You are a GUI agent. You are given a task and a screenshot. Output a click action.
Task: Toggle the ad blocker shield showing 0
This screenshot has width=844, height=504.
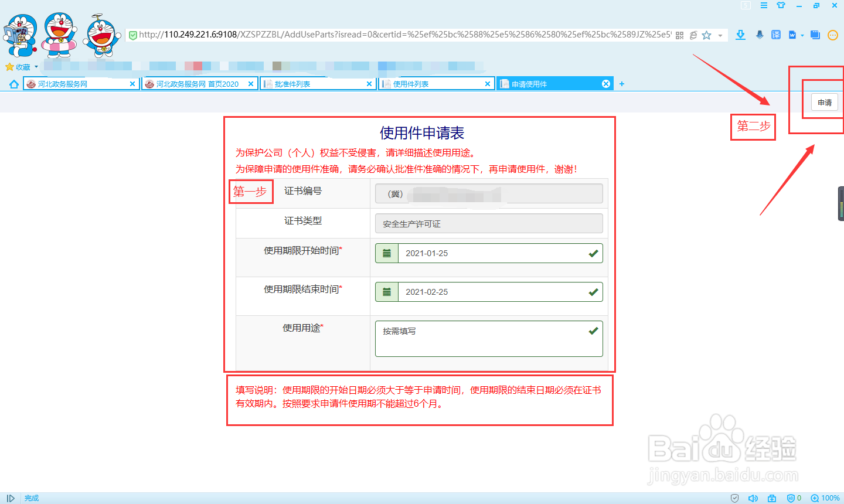[x=790, y=498]
